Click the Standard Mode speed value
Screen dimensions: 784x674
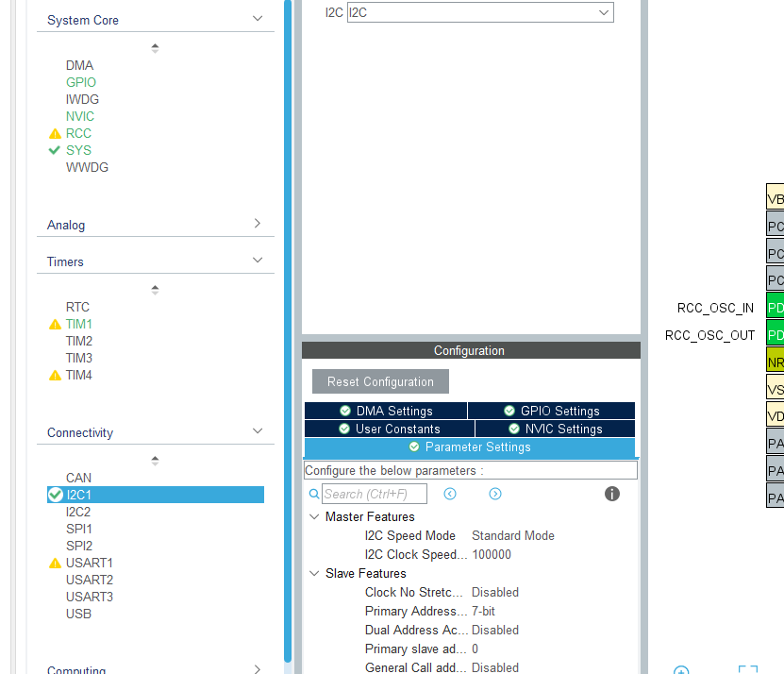click(x=513, y=536)
